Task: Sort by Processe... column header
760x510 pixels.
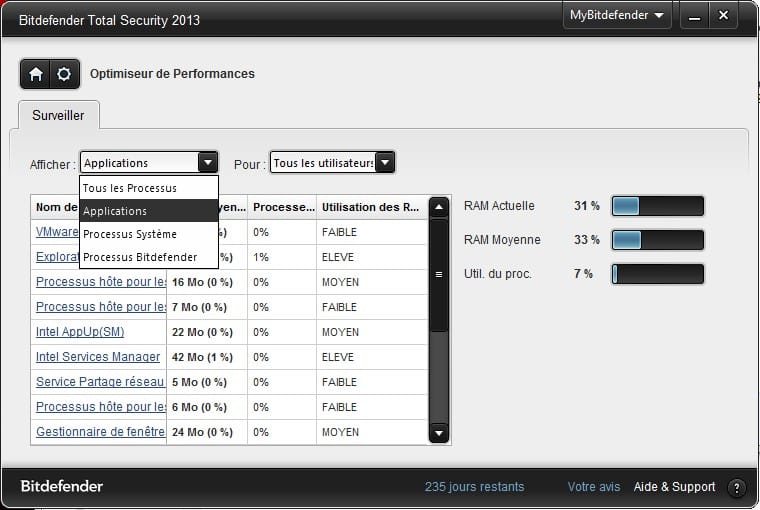Action: pyautogui.click(x=282, y=207)
